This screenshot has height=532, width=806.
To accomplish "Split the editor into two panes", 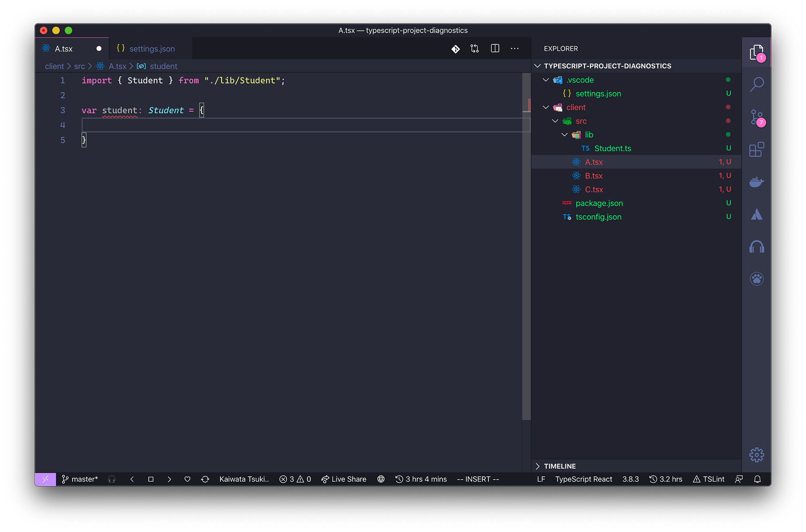I will coord(494,48).
